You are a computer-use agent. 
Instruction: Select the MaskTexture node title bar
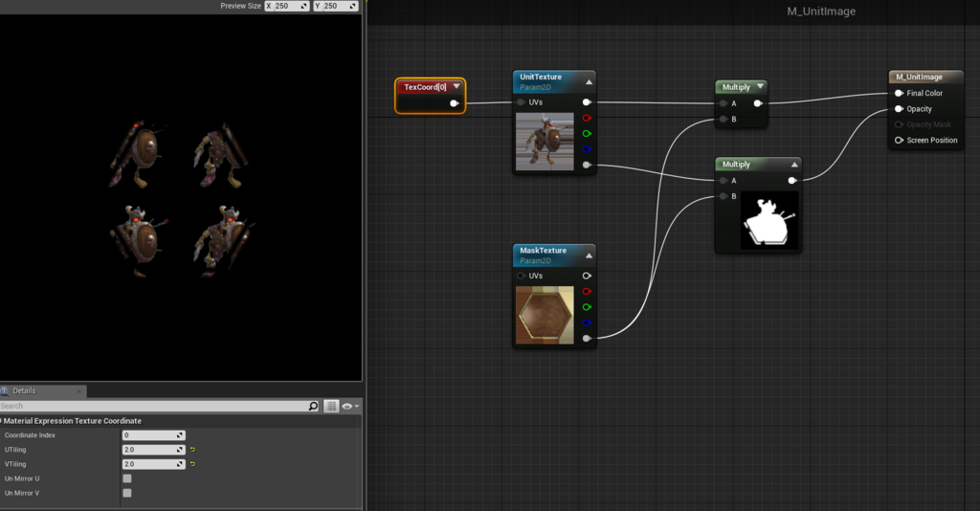(x=554, y=255)
